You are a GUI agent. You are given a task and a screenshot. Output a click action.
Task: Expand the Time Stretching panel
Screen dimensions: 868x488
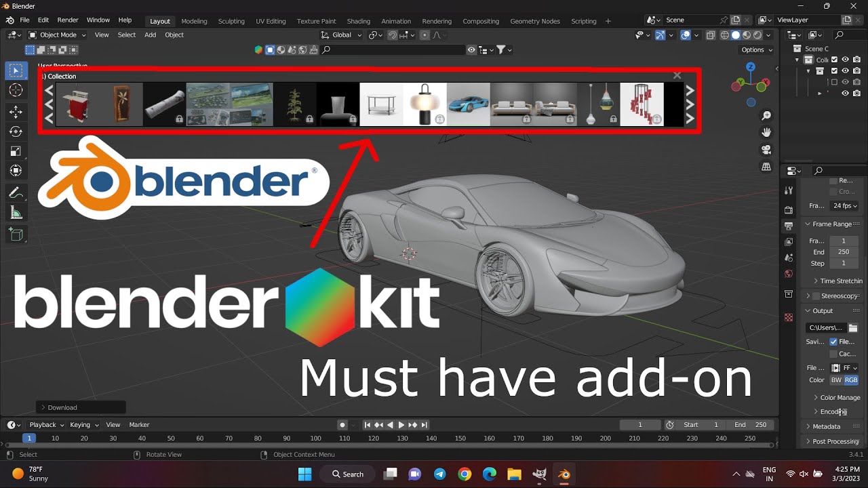838,281
